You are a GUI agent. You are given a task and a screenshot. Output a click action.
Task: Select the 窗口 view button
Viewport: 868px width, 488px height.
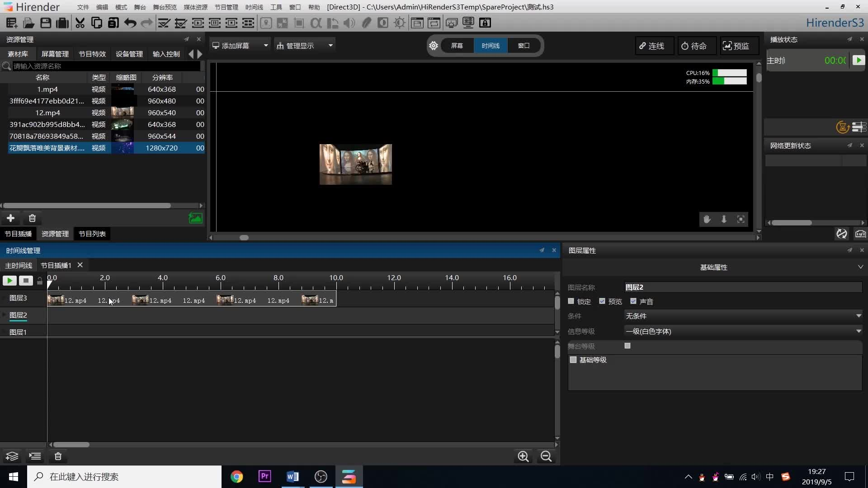coord(524,46)
